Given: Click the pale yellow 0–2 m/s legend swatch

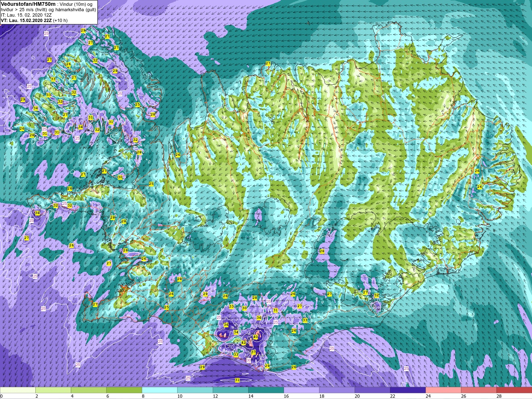Looking at the screenshot, I should (18, 390).
